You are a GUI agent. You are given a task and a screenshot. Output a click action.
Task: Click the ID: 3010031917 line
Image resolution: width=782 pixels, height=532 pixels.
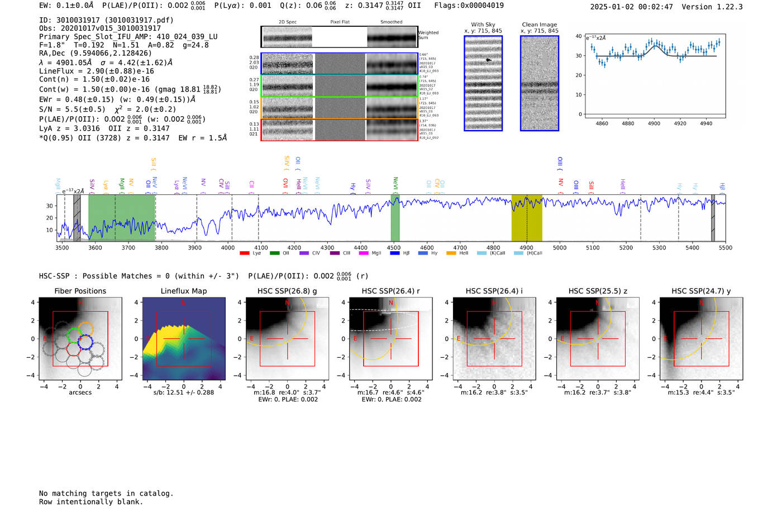click(106, 20)
